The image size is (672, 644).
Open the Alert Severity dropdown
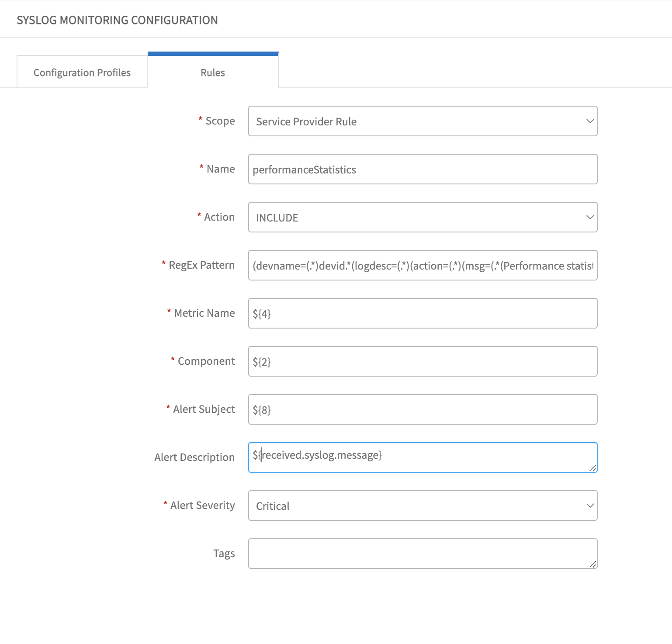tap(422, 506)
